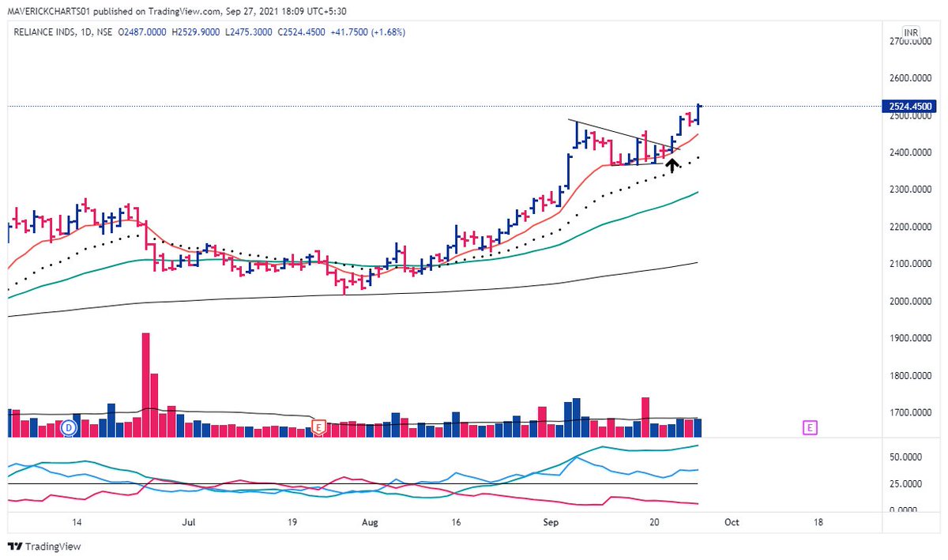Screen dimensions: 948x560
Task: Click the INR currency label
Action: [x=912, y=34]
